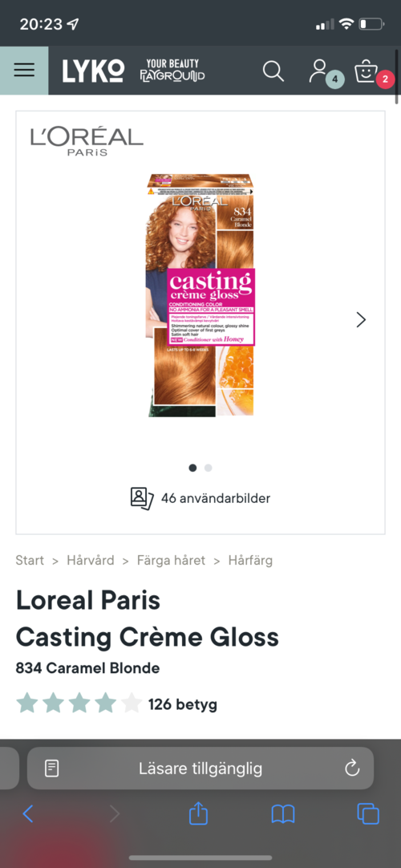401x868 pixels.
Task: Open the shopping basket icon
Action: [366, 71]
